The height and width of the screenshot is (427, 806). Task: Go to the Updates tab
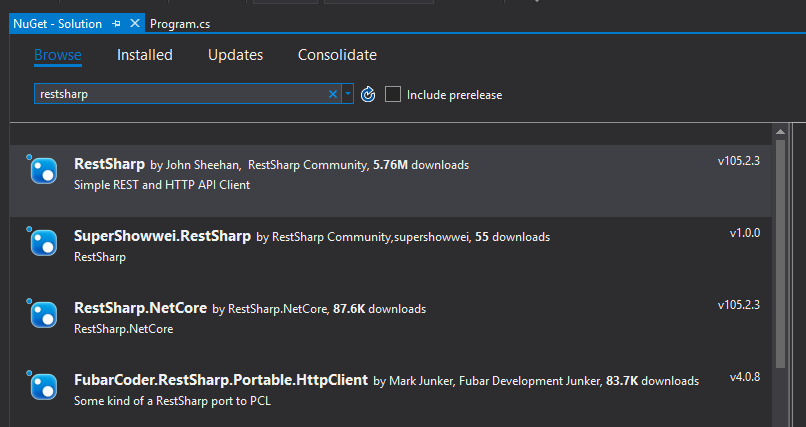tap(235, 55)
